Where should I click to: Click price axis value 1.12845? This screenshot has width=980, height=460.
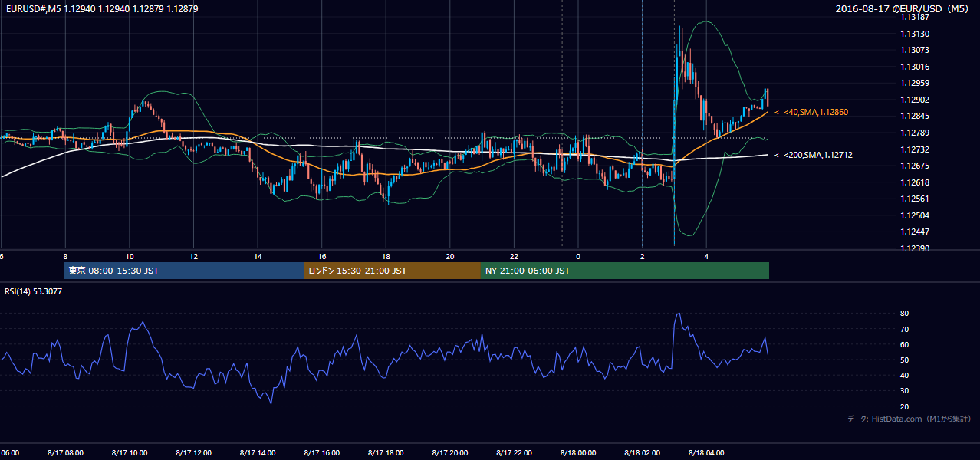915,116
